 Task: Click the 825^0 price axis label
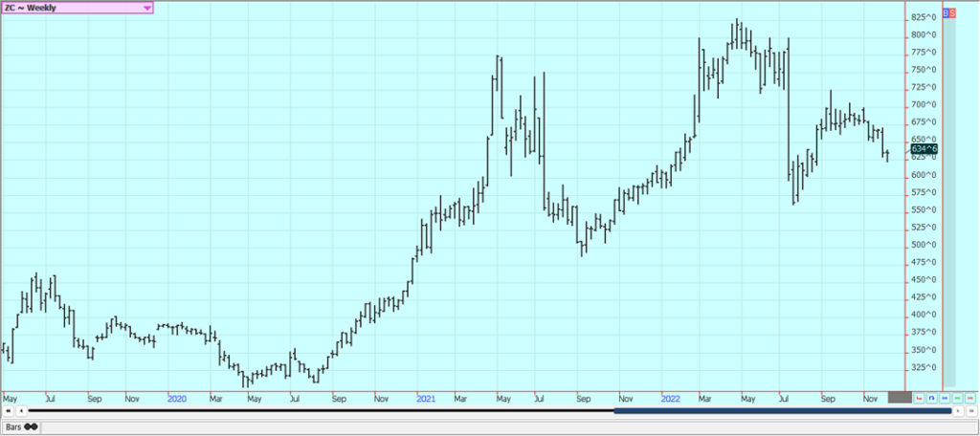tap(924, 17)
